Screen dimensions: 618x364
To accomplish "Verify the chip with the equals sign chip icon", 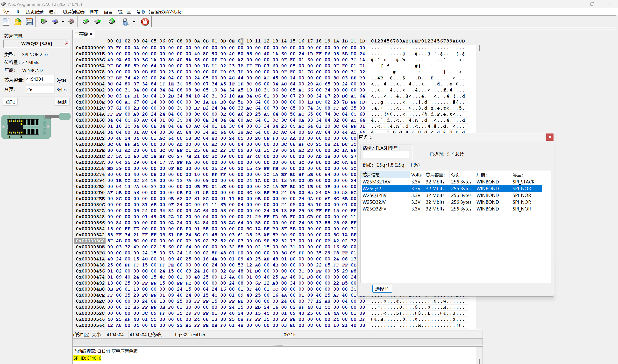I will point(98,22).
